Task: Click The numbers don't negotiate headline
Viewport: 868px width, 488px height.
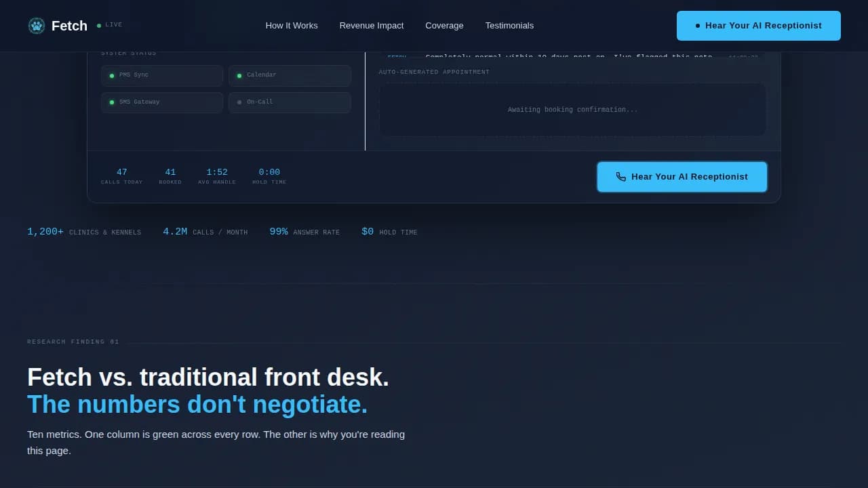Action: [x=197, y=405]
